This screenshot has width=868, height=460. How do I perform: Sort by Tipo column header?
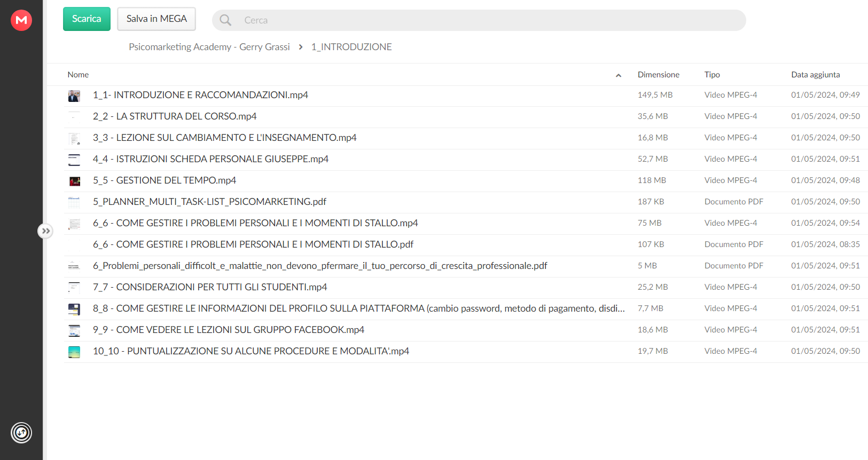pos(712,75)
